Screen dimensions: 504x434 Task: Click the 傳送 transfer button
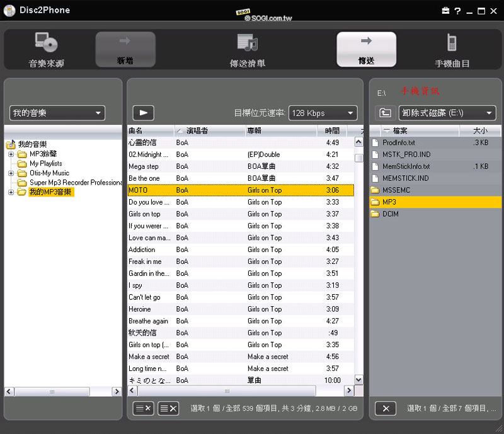click(x=366, y=49)
